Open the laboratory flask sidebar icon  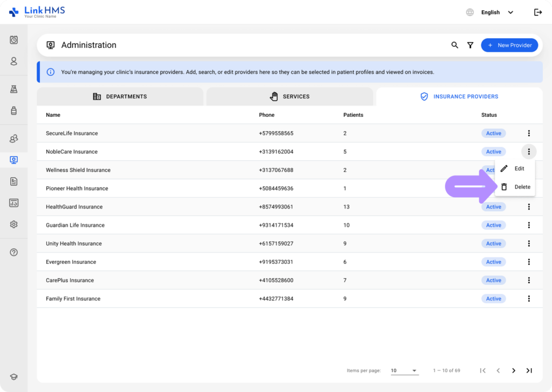(13, 89)
